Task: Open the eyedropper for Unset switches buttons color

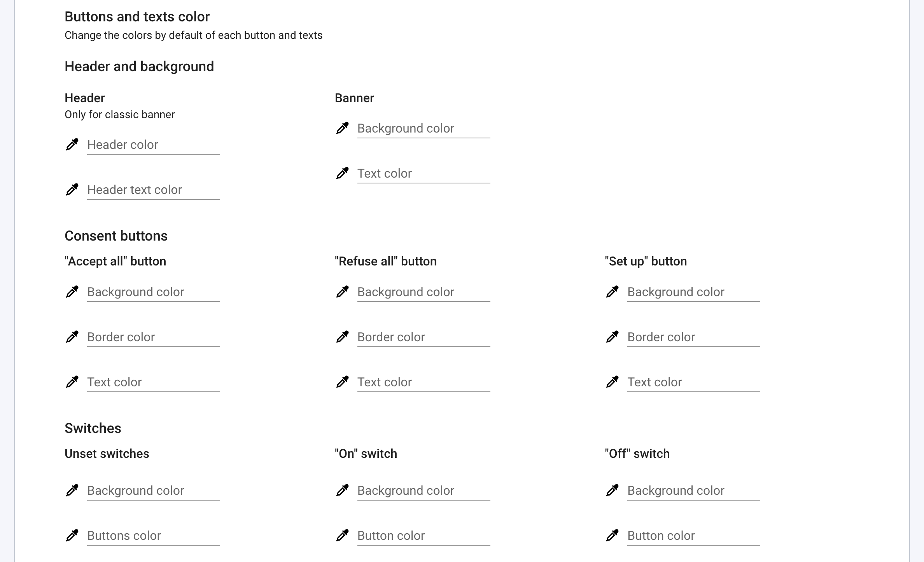Action: (x=72, y=536)
